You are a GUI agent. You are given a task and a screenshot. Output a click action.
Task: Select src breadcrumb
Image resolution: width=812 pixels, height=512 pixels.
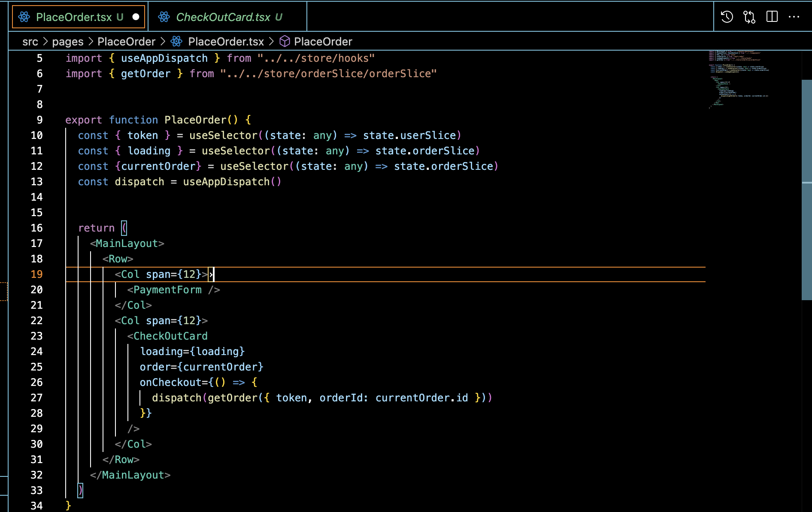click(x=30, y=42)
